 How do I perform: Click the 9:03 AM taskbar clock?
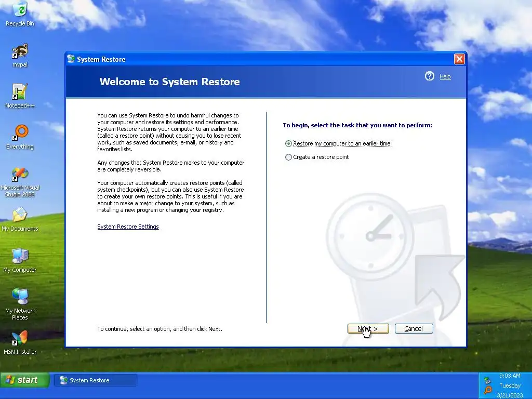pos(510,376)
